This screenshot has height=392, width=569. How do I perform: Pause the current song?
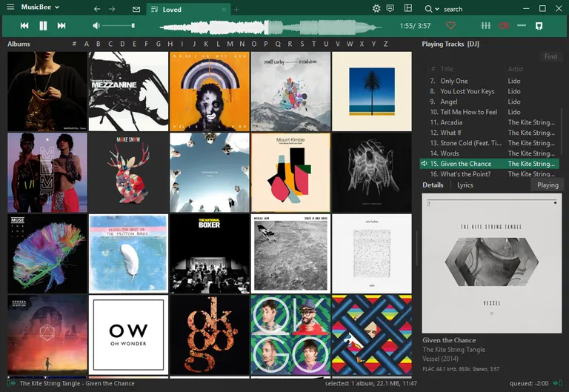[x=43, y=26]
